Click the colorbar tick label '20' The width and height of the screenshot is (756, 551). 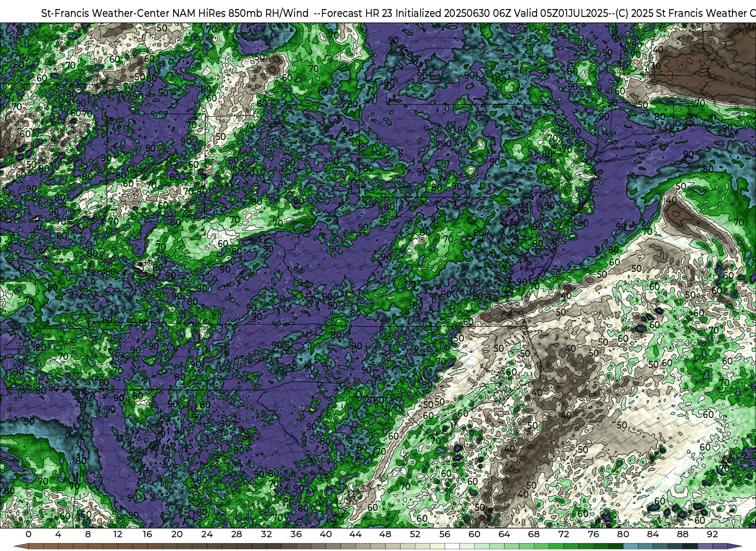coord(177,534)
